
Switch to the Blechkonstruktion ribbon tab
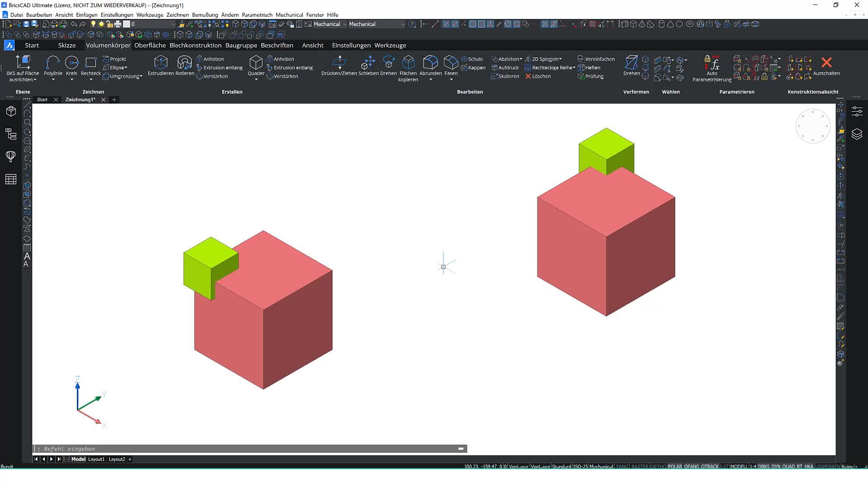coord(195,45)
